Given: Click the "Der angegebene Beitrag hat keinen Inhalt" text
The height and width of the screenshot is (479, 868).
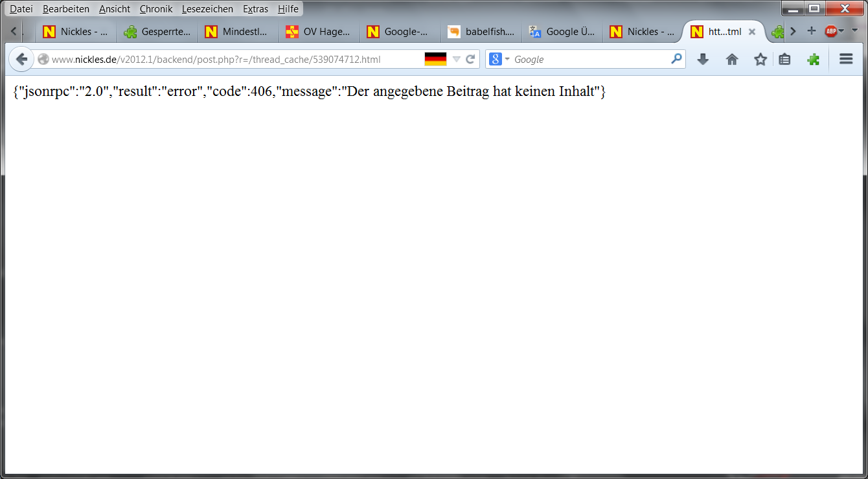Looking at the screenshot, I should click(x=471, y=91).
